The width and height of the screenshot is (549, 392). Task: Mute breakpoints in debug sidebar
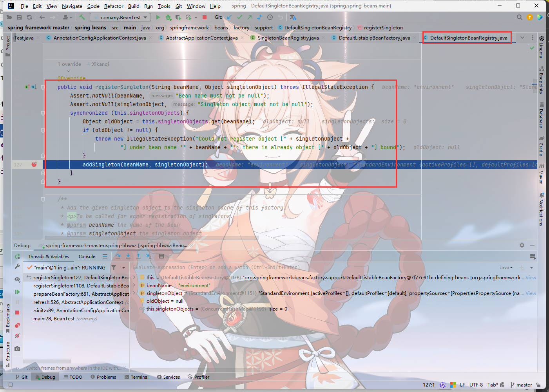17,336
